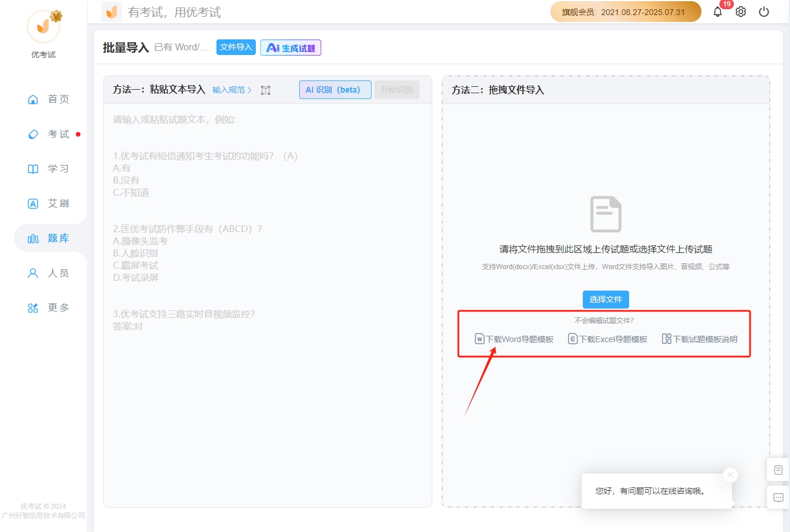Click the Word W icon
This screenshot has width=790, height=532.
(x=480, y=339)
